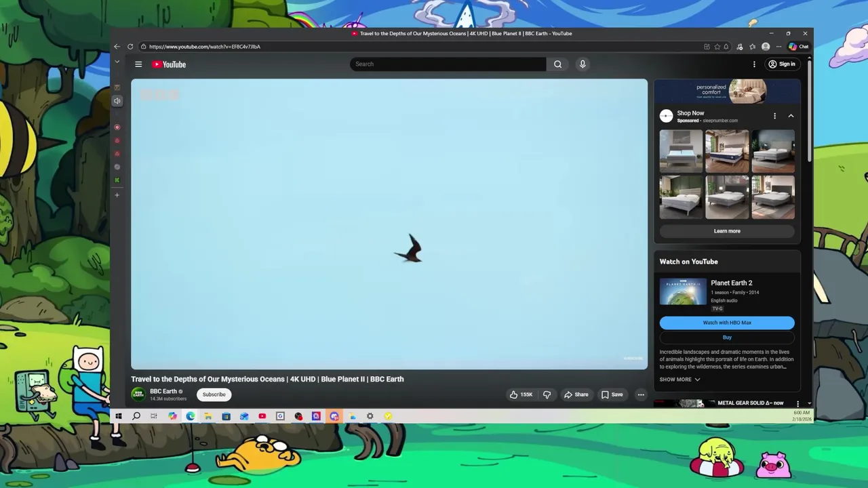Viewport: 868px width, 488px height.
Task: Open ad options three-dot menu
Action: coord(774,116)
